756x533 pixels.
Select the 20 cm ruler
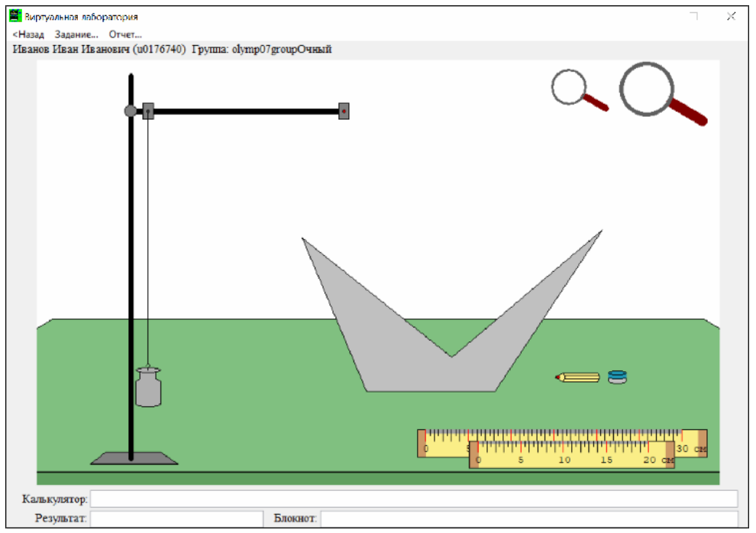[572, 455]
